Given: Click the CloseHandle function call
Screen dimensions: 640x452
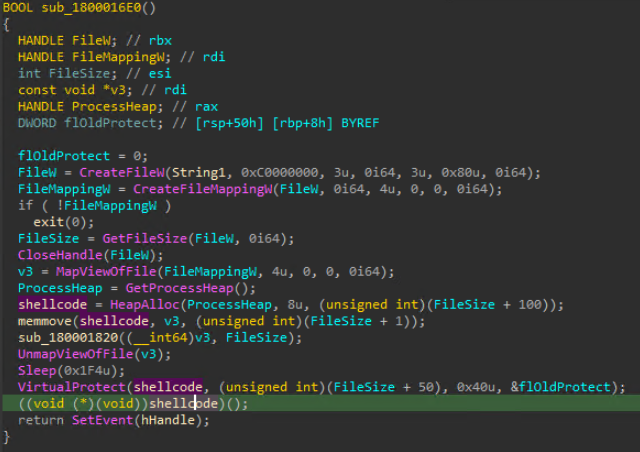Looking at the screenshot, I should (60, 255).
